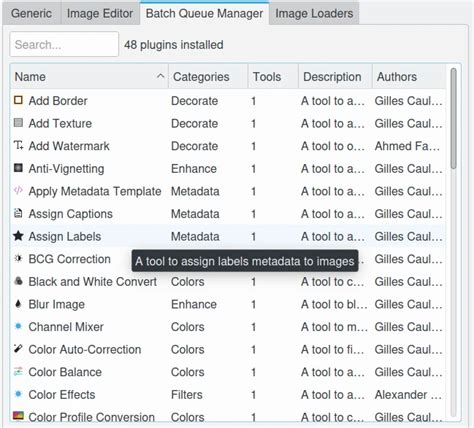Image resolution: width=474 pixels, height=428 pixels.
Task: Select the Color Profile Conversion icon
Action: coord(18,416)
